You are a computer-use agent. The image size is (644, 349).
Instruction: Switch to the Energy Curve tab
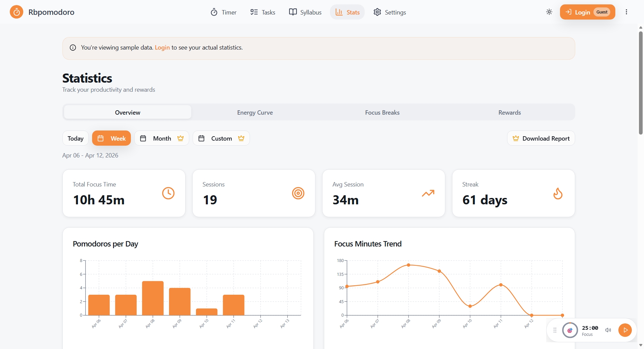[x=255, y=113]
